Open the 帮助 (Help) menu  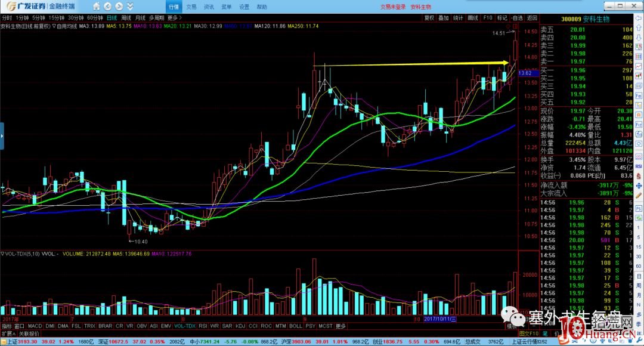pos(262,7)
